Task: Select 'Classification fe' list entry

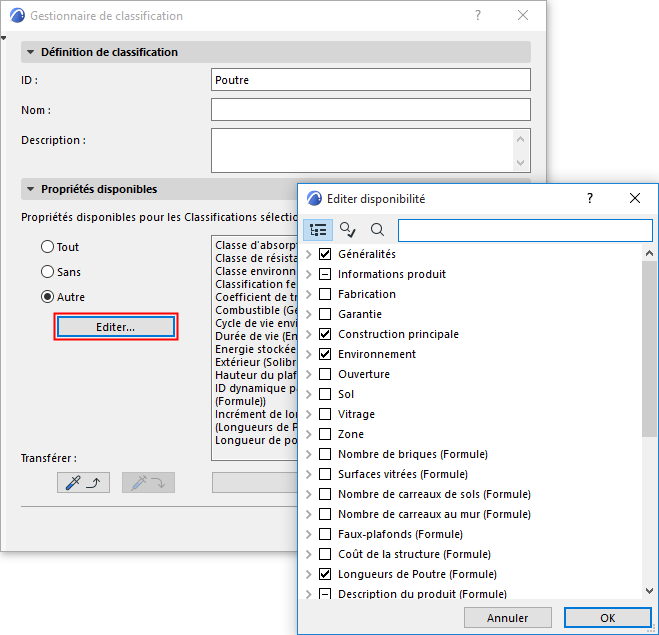Action: [x=256, y=285]
